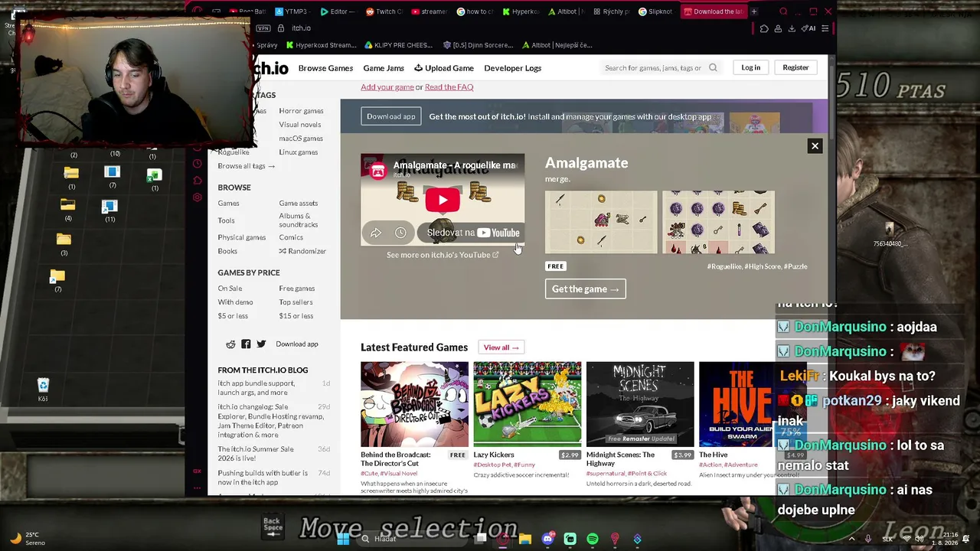Viewport: 980px width, 551px height.
Task: Click the red map pin taskbar icon
Action: pos(615,539)
